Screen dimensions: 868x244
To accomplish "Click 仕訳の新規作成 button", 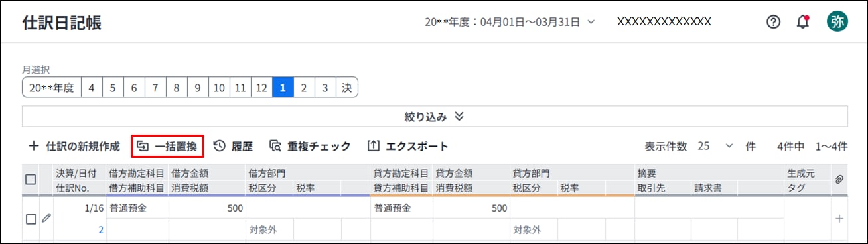I will click(x=74, y=147).
